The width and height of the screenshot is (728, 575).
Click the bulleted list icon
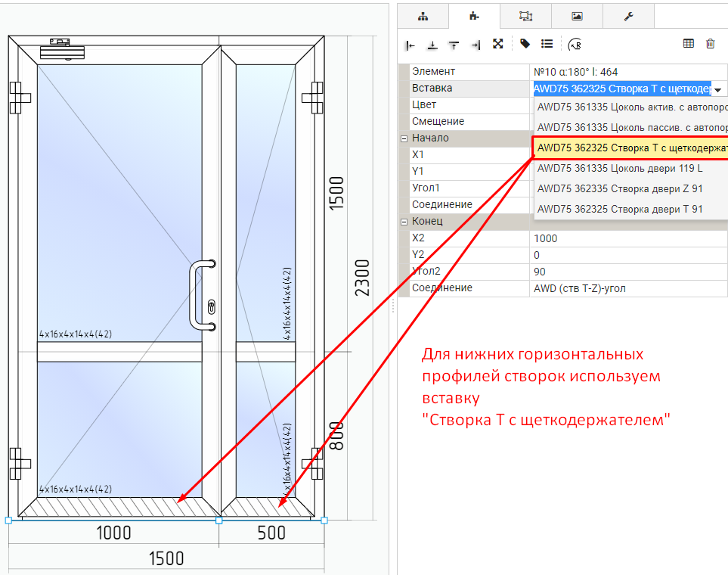pyautogui.click(x=547, y=44)
